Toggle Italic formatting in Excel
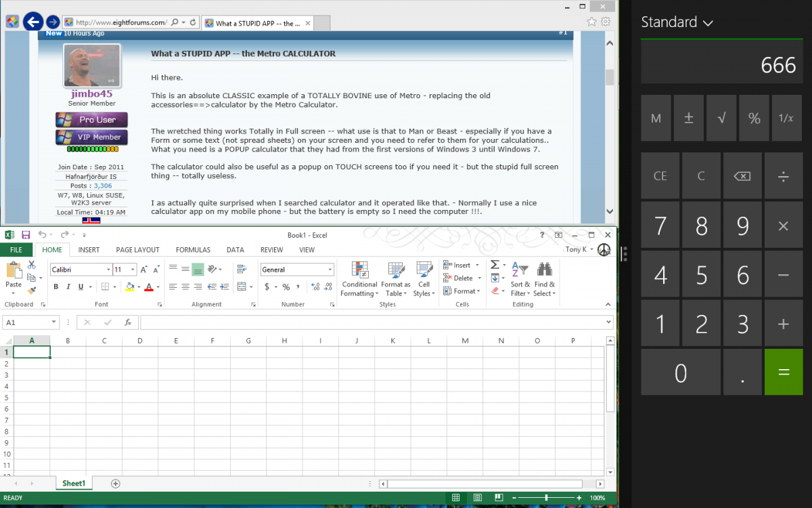812x508 pixels. tap(68, 287)
